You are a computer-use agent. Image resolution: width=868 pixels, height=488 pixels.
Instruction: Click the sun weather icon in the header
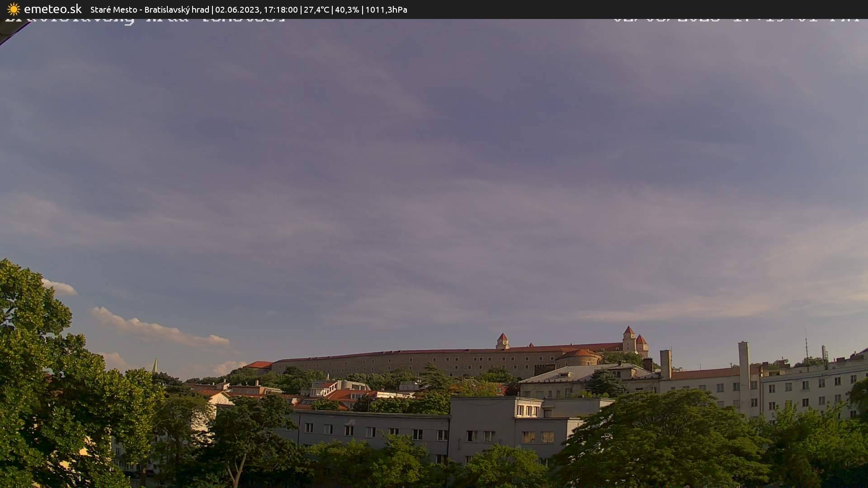click(13, 9)
